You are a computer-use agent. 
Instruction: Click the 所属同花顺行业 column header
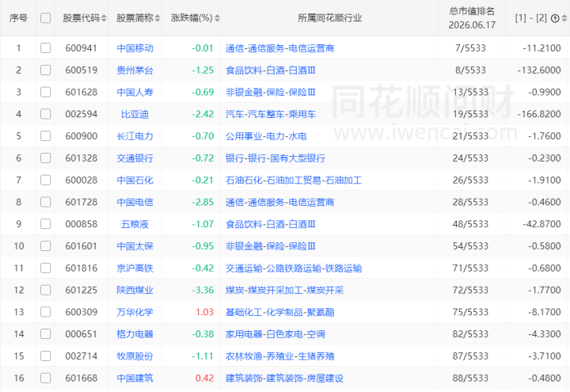[329, 18]
